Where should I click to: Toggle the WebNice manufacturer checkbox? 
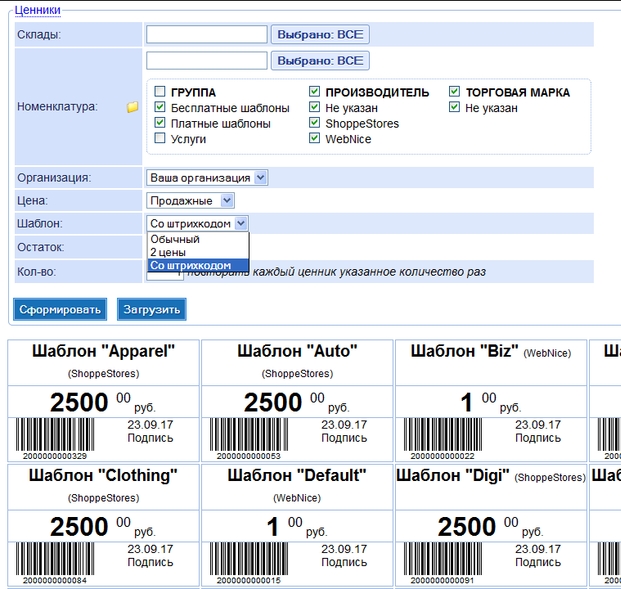coord(315,139)
